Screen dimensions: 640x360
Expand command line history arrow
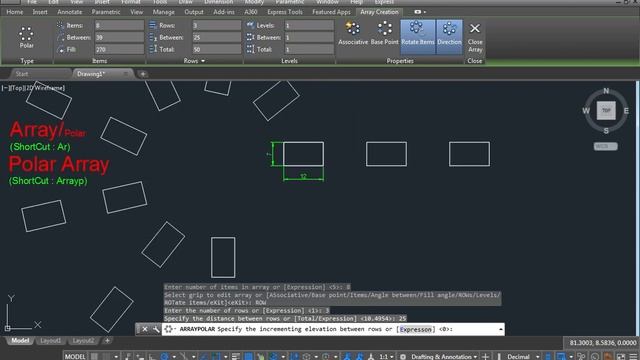point(500,329)
